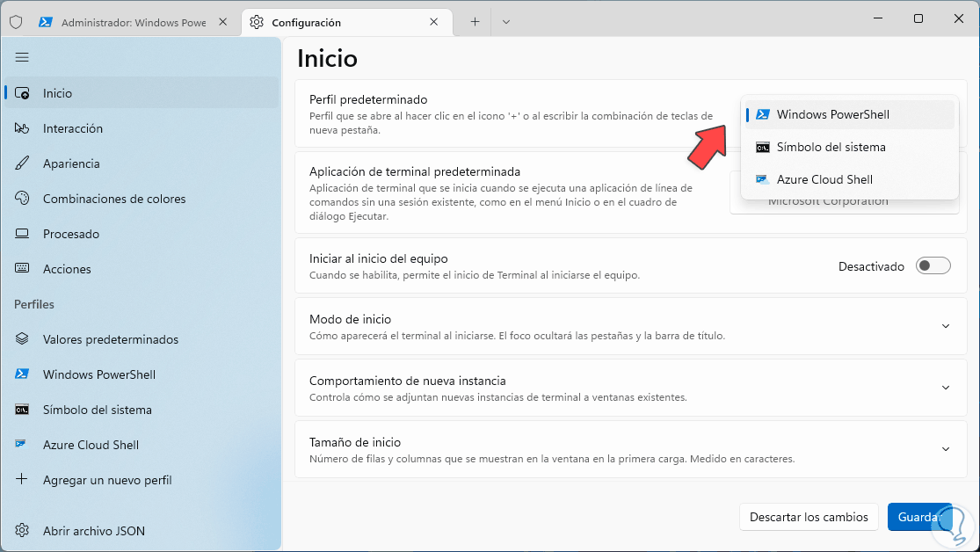Choose Azure Cloud Shell in the profile dropdown
980x552 pixels.
click(849, 179)
